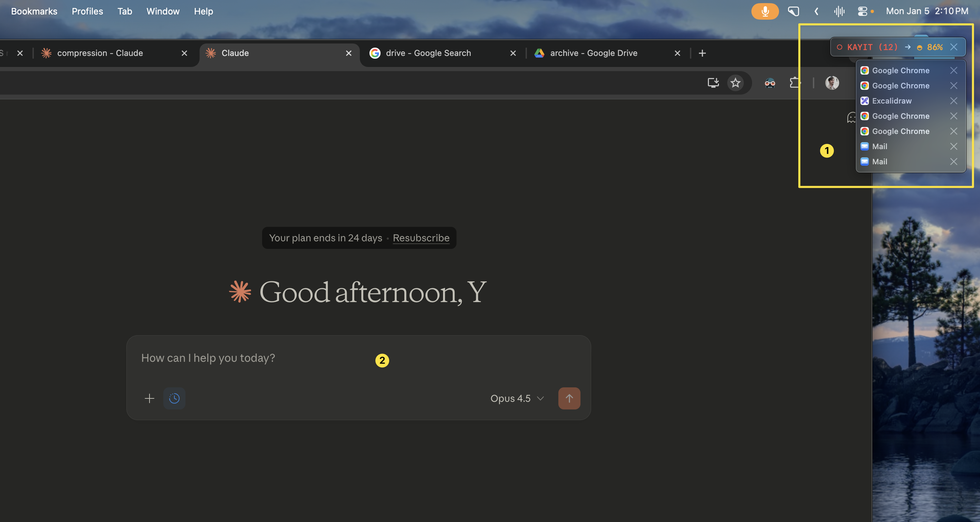
Task: Click the 86% indicator in KAYIT bar
Action: (x=934, y=47)
